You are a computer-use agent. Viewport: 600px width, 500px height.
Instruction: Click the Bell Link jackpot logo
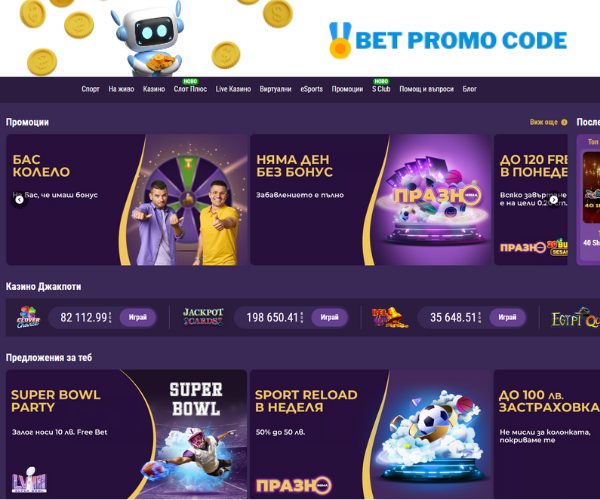tap(389, 318)
